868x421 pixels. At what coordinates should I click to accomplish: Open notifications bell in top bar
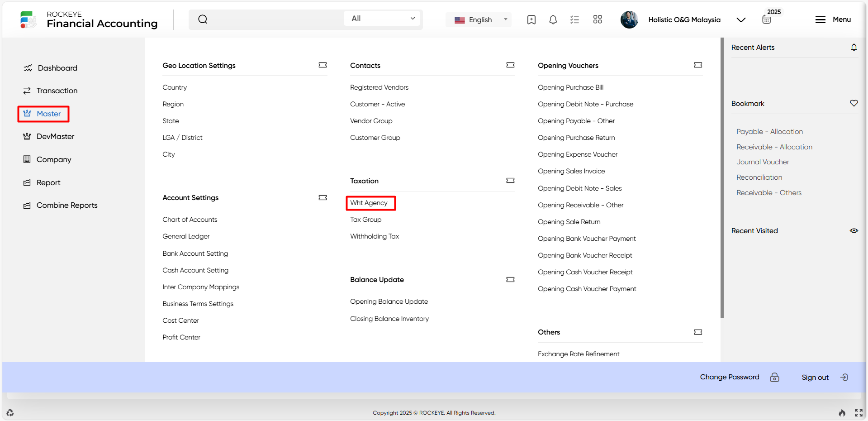(553, 19)
